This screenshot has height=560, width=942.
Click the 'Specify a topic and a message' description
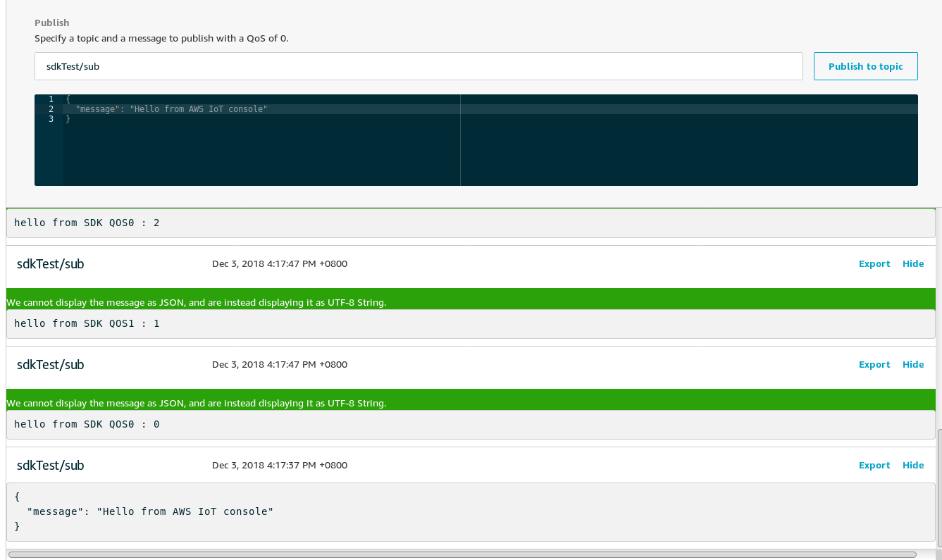tap(161, 38)
